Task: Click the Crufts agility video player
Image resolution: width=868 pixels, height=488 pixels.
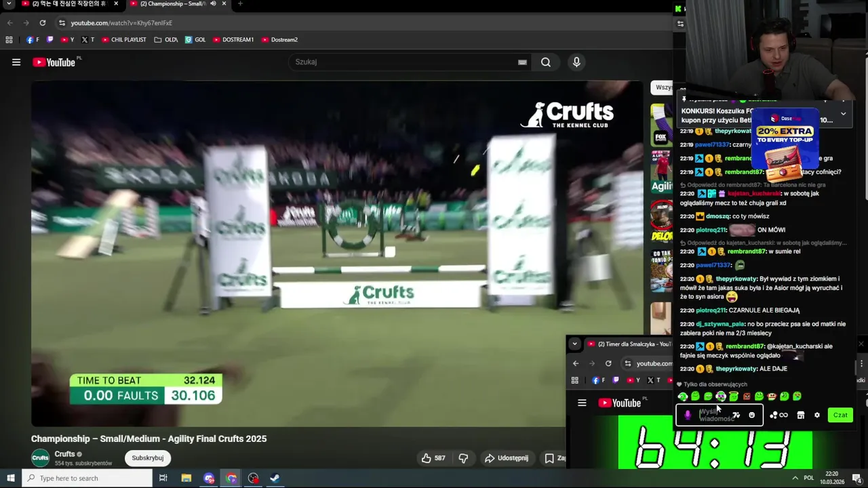Action: point(336,253)
